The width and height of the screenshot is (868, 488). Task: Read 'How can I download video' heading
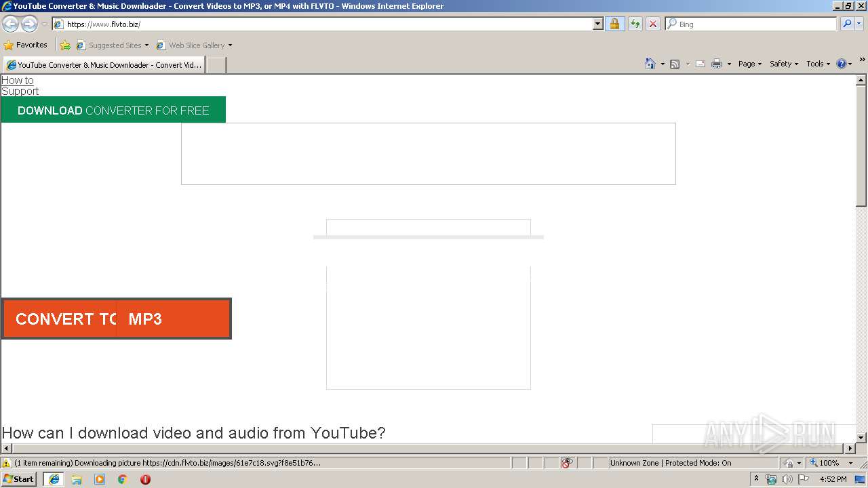[193, 432]
